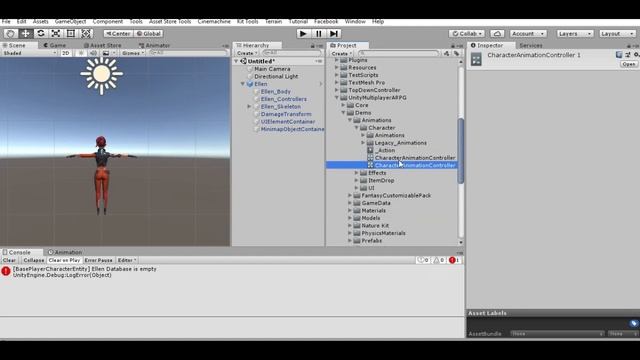The image size is (640, 360).
Task: Open the Account dropdown
Action: tap(528, 33)
